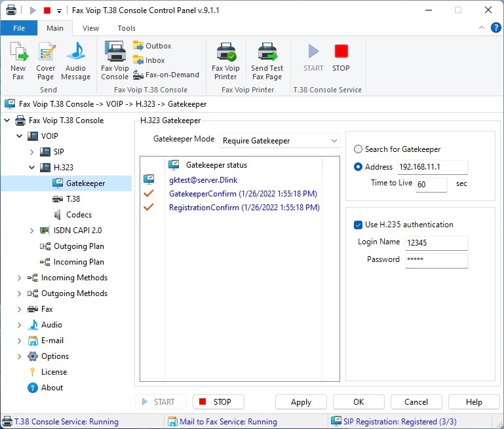Collapse the VOIP tree node
Viewport: 504px width, 429px height.
click(x=20, y=136)
